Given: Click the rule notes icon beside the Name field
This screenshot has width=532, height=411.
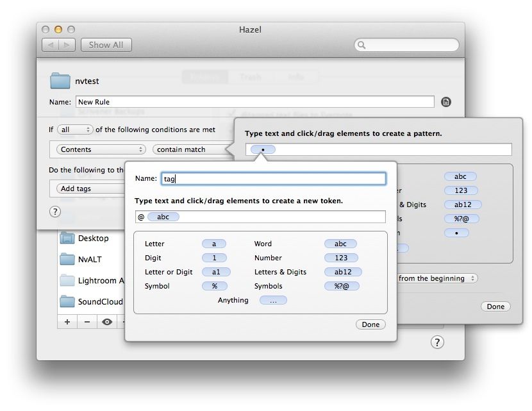Looking at the screenshot, I should point(446,102).
